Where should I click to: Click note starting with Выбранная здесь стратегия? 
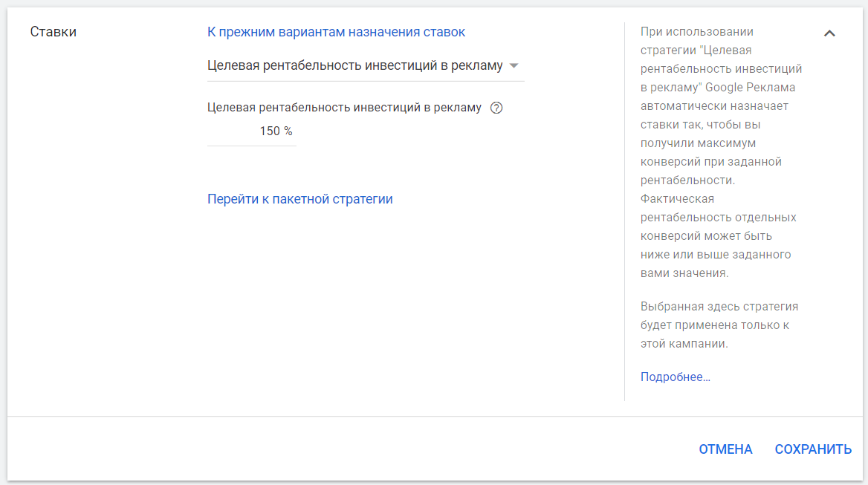coord(719,306)
